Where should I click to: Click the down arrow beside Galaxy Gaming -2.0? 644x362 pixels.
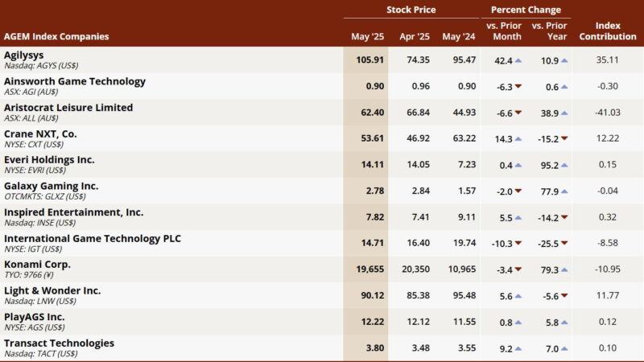point(518,191)
